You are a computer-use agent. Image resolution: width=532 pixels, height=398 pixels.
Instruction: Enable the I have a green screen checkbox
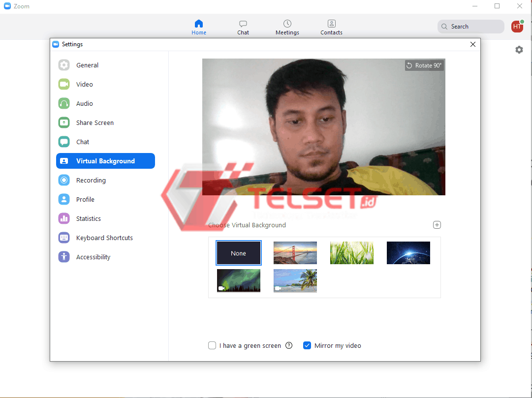[x=212, y=345]
